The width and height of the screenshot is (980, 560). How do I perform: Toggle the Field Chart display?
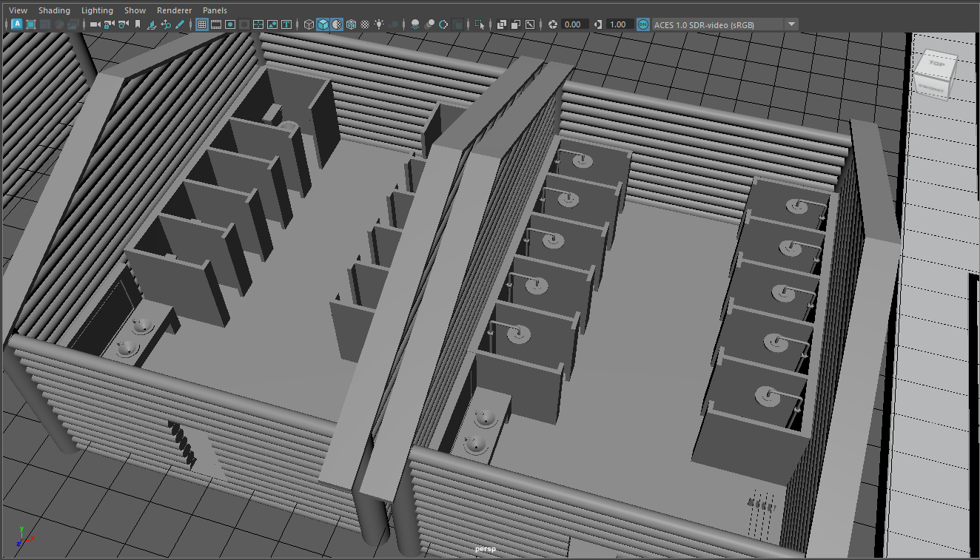[x=258, y=24]
